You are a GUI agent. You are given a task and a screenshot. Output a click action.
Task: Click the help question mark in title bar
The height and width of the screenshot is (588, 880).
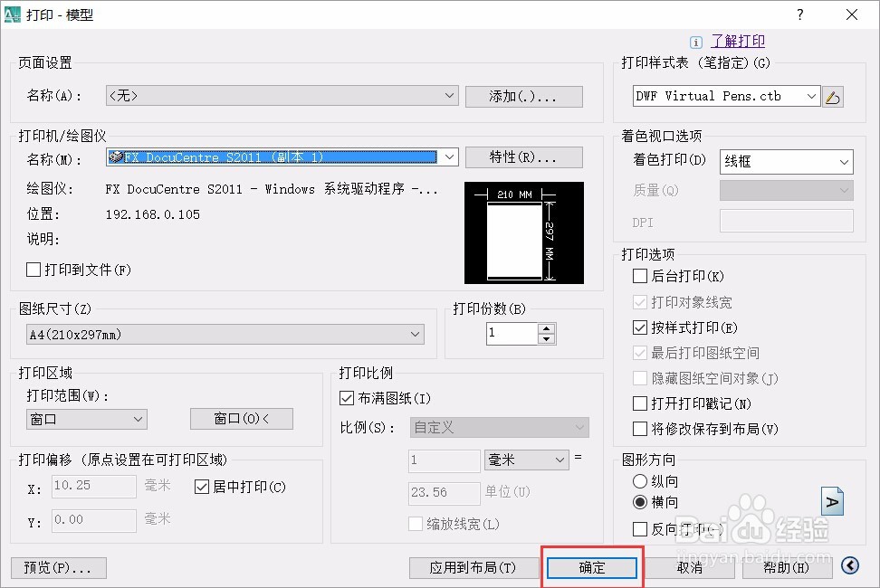coord(799,14)
